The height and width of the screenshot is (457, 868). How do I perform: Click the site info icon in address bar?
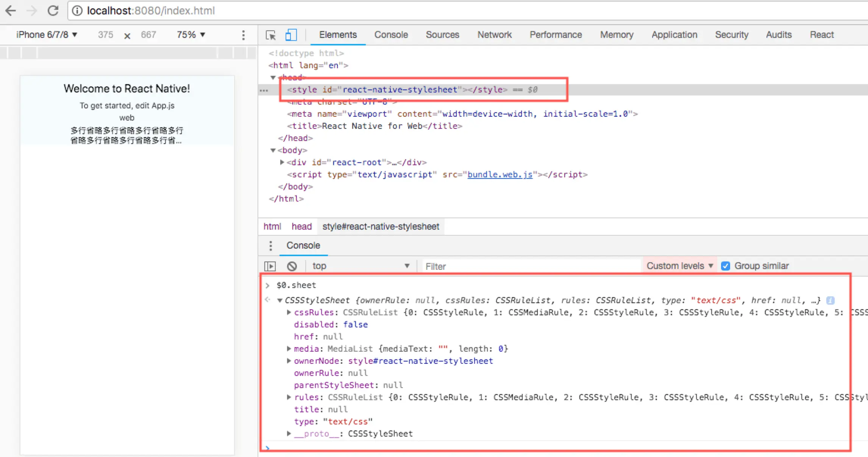(77, 11)
